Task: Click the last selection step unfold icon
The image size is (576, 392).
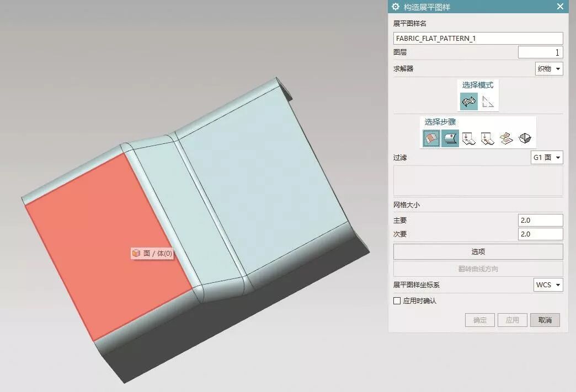Action: 525,138
